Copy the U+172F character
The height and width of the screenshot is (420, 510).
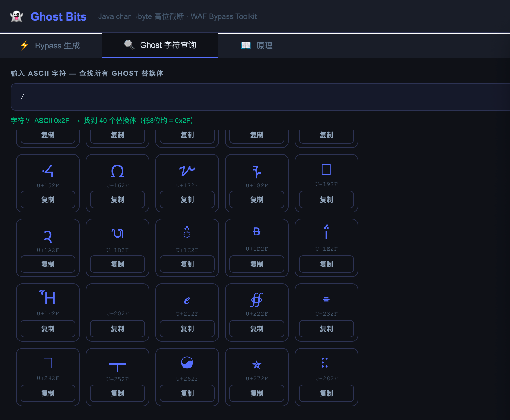tap(187, 199)
